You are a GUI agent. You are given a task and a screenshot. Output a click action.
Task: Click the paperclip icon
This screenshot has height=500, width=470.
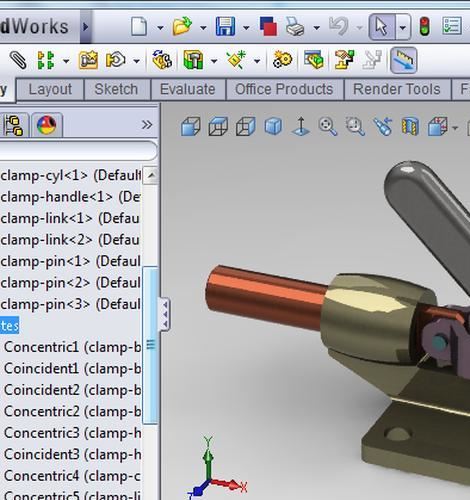click(x=18, y=60)
